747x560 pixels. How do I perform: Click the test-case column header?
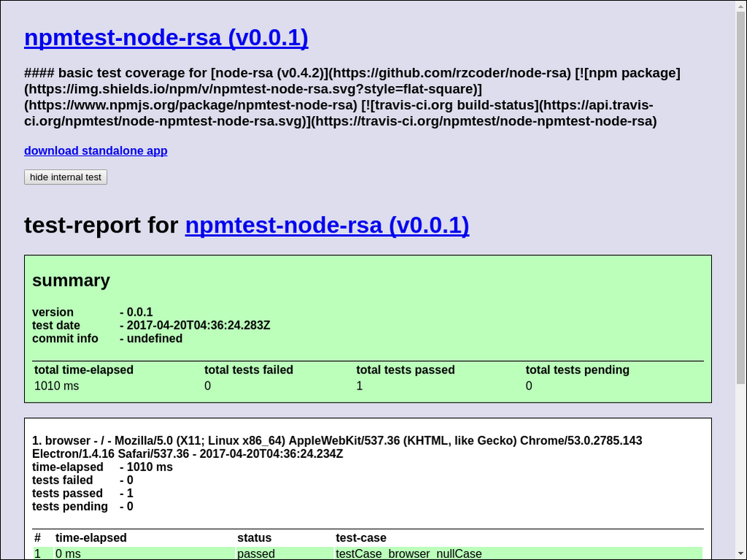(360, 537)
